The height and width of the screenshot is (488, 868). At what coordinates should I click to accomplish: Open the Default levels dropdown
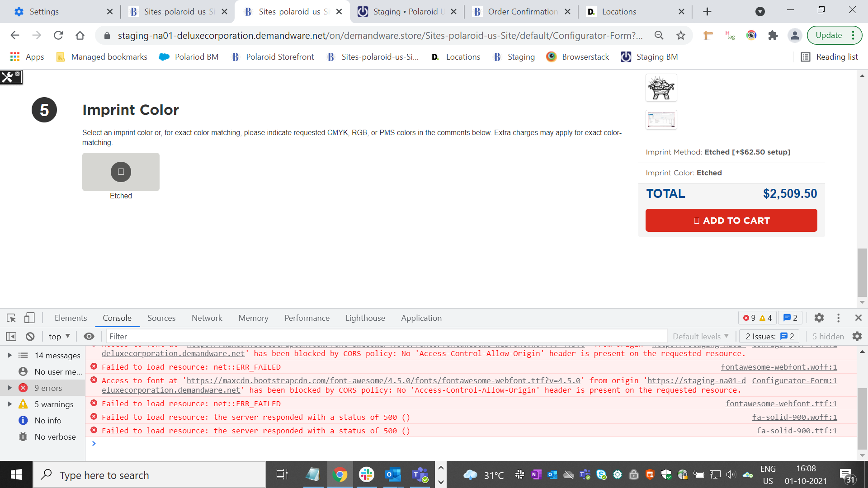point(700,337)
